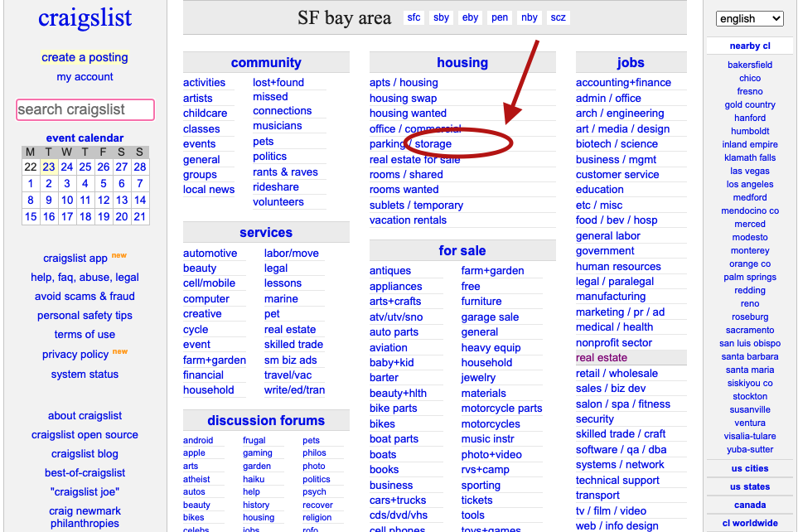This screenshot has width=798, height=532.
Task: Choose the scz sub-area tab
Action: point(558,17)
